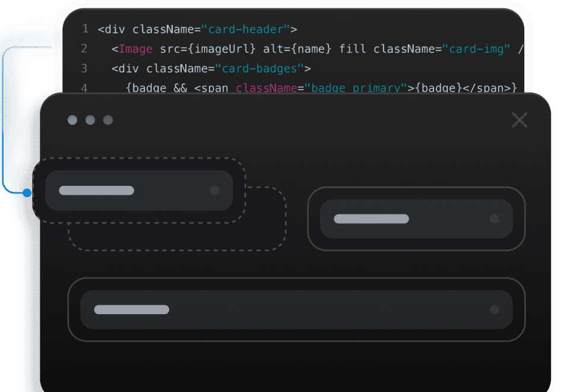Click the X icon in the dark window

coord(520,120)
